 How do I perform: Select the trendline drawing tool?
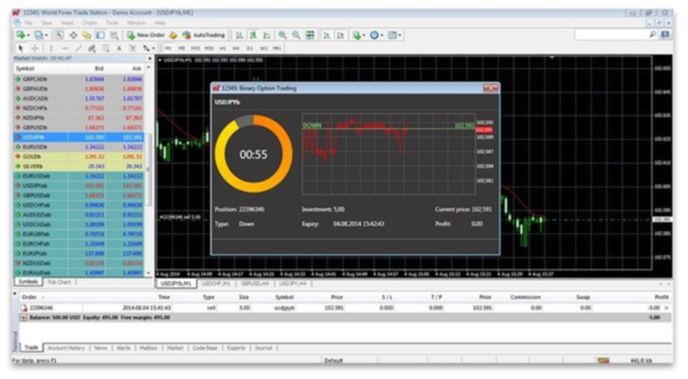(x=79, y=48)
